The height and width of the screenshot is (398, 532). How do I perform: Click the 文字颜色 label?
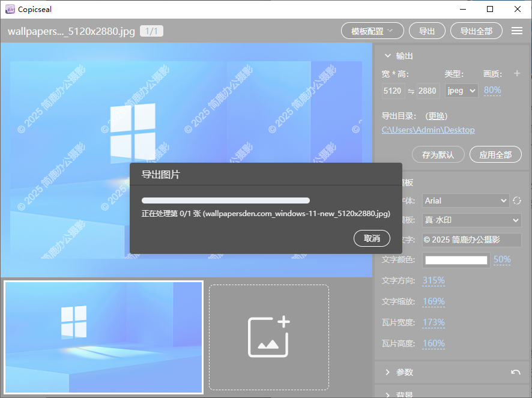click(x=398, y=259)
